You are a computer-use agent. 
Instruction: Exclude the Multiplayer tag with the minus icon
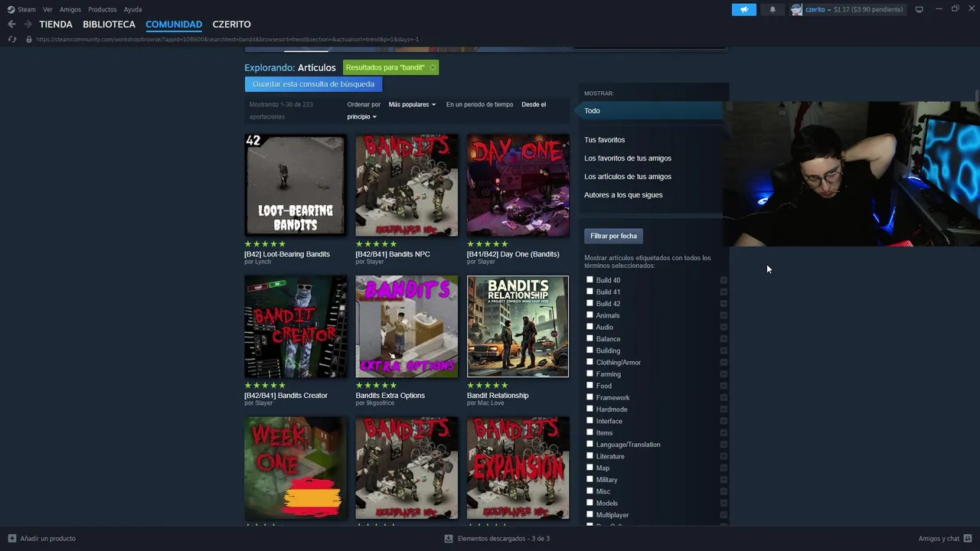pyautogui.click(x=724, y=515)
